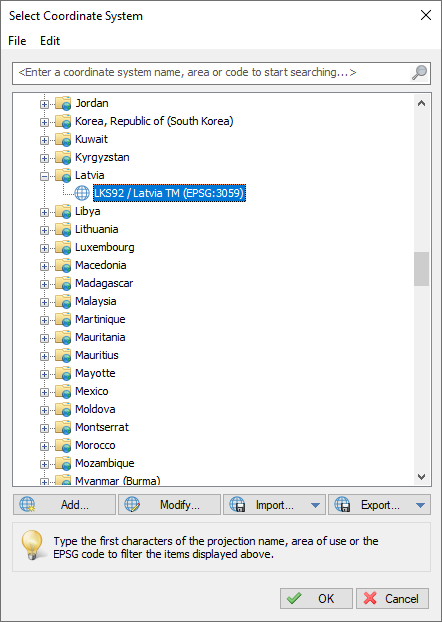Confirm selection with the OK button
Viewport: 442px width, 622px height.
pyautogui.click(x=316, y=598)
